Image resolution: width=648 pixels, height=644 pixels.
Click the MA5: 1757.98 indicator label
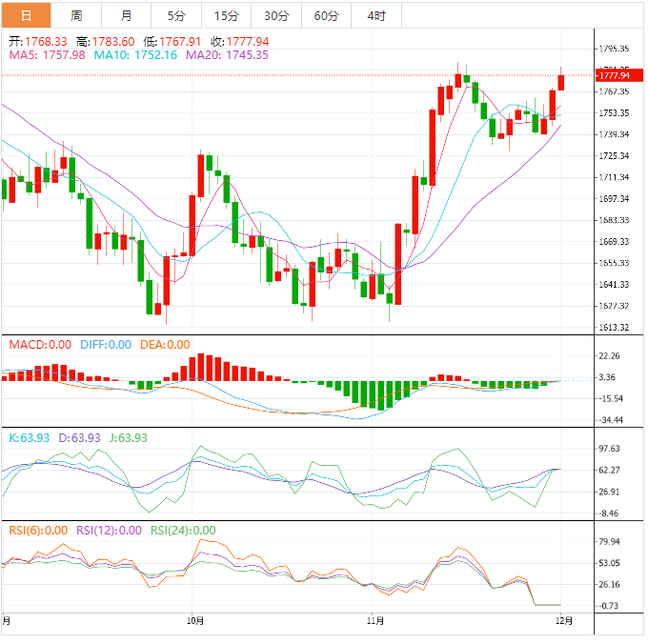coord(48,55)
